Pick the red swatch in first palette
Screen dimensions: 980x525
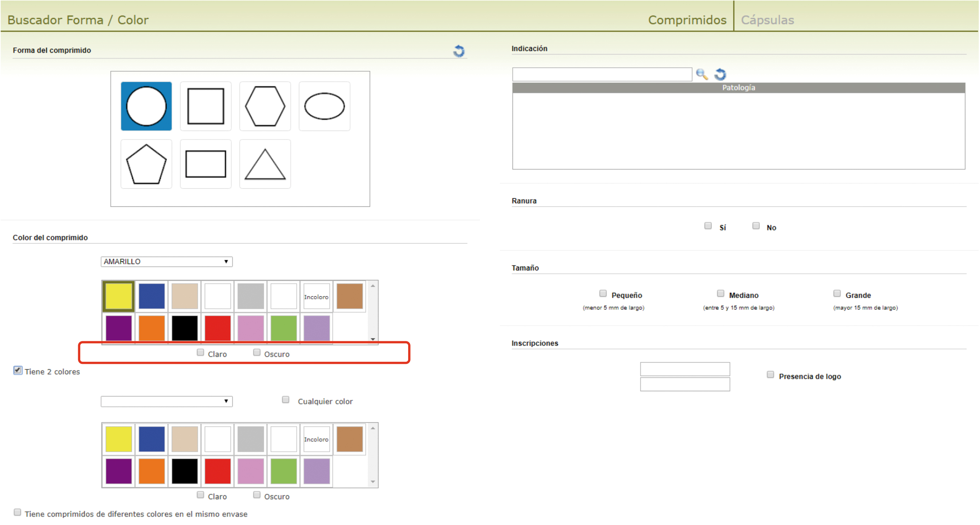[218, 328]
